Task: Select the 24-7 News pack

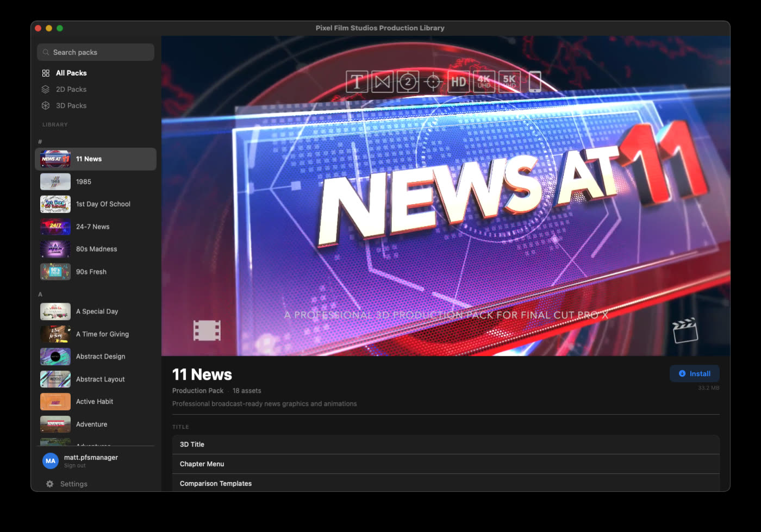Action: click(x=96, y=227)
